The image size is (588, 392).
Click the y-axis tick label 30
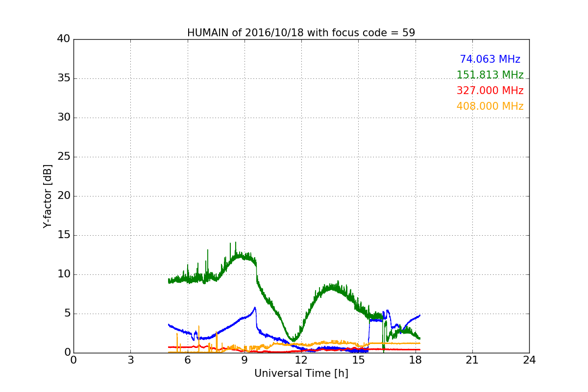[64, 118]
